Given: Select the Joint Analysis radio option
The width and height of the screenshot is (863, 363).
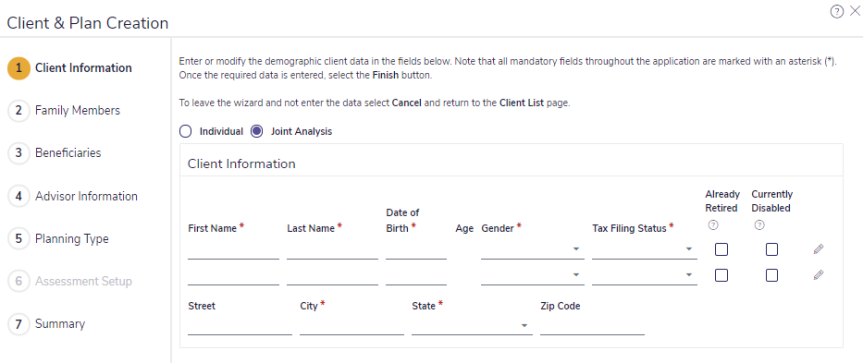Looking at the screenshot, I should click(256, 132).
